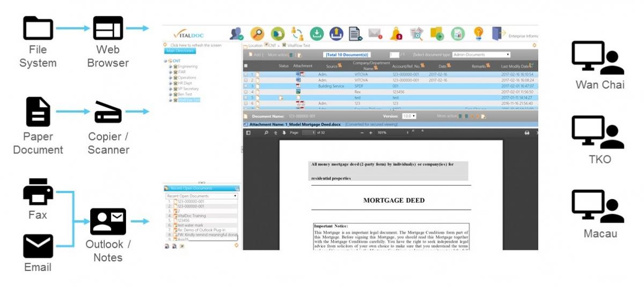The width and height of the screenshot is (644, 288).
Task: Click the people sync icon in toolbar
Action: (297, 33)
